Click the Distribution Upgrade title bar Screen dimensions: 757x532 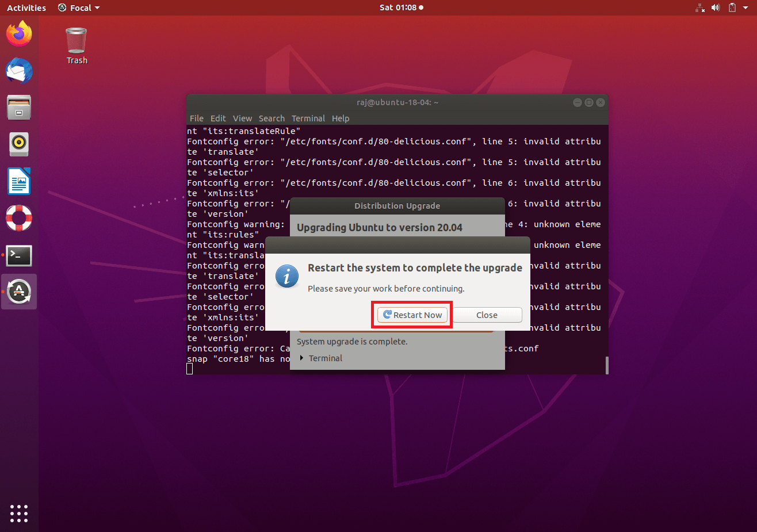[x=397, y=206]
